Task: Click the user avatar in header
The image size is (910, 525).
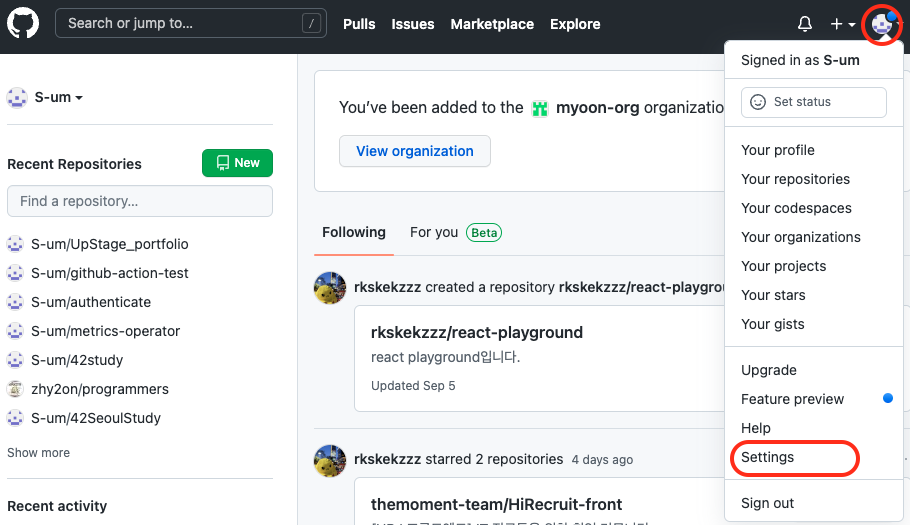Action: coord(881,23)
